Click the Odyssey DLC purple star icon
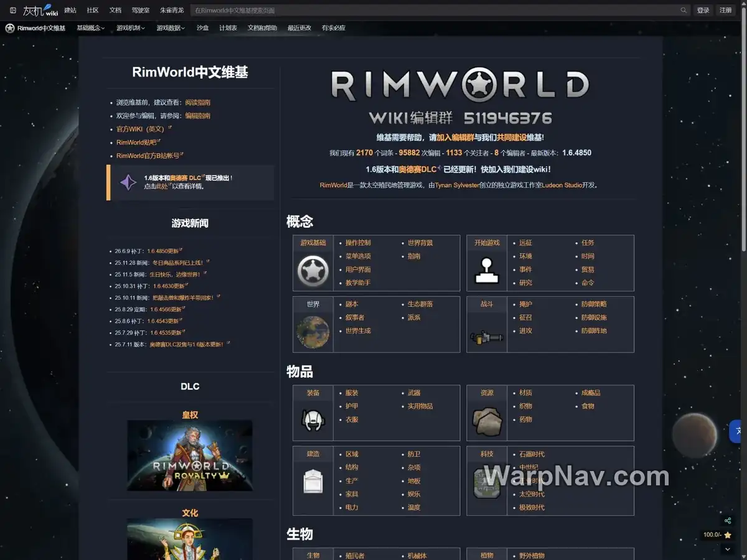Viewport: 747px width, 560px height. (128, 182)
